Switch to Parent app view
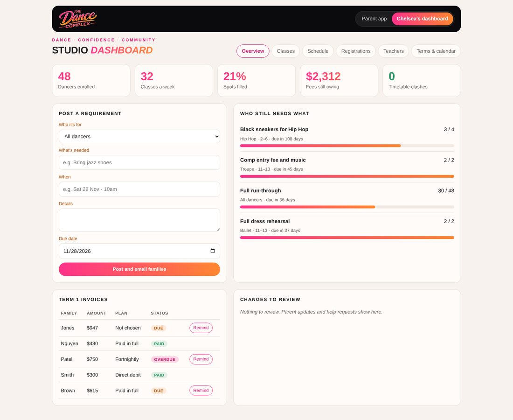The height and width of the screenshot is (420, 513). [x=374, y=19]
